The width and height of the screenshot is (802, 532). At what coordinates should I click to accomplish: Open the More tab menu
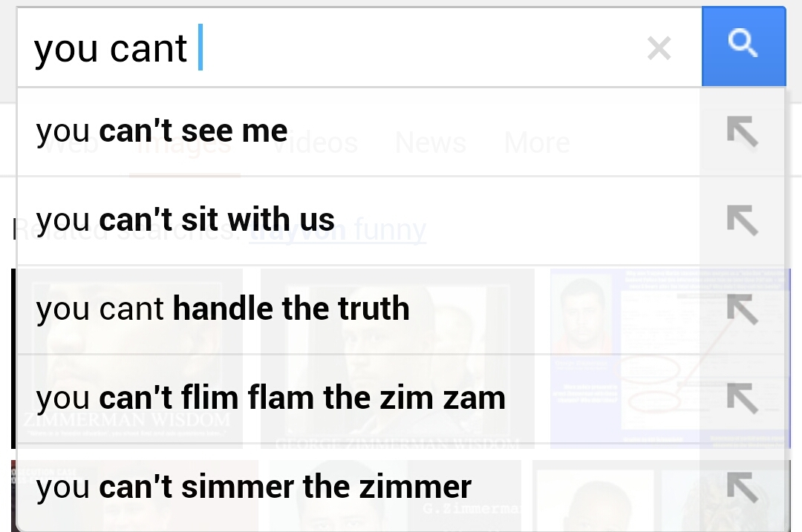pos(537,142)
